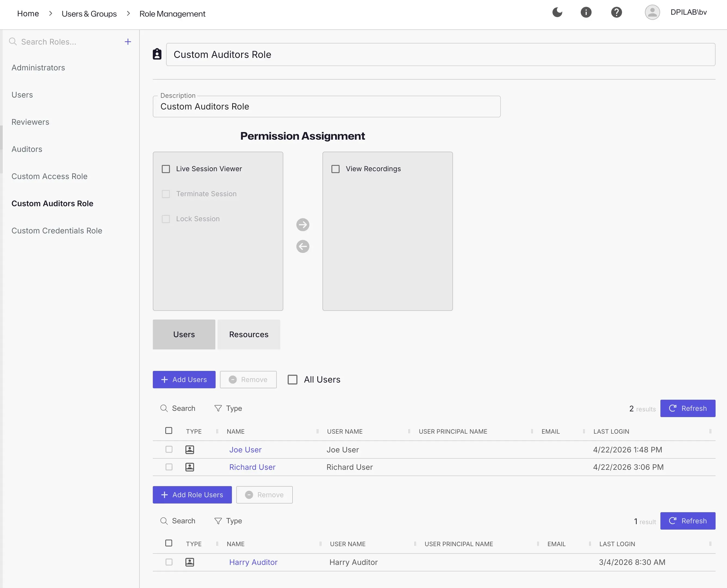Open Custom Credentials Role in sidebar
This screenshot has height=588, width=727.
(x=57, y=231)
